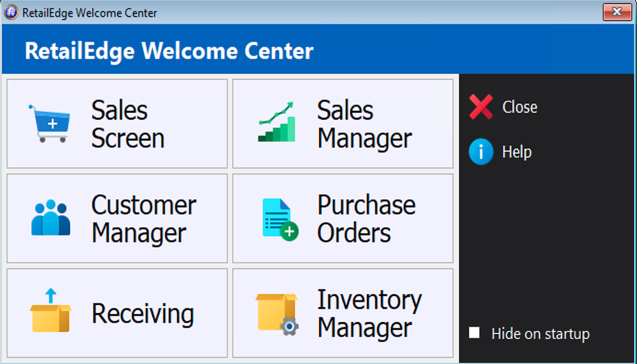637x364 pixels.
Task: Click the red X Close icon
Action: [x=481, y=107]
